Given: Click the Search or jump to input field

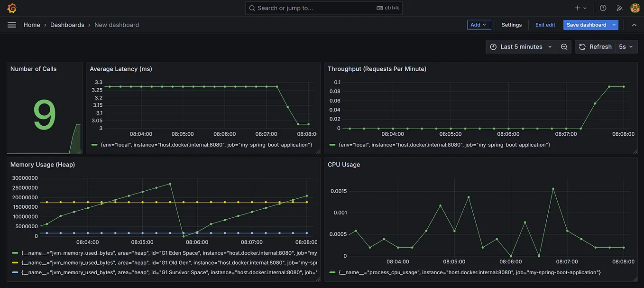Looking at the screenshot, I should [324, 8].
